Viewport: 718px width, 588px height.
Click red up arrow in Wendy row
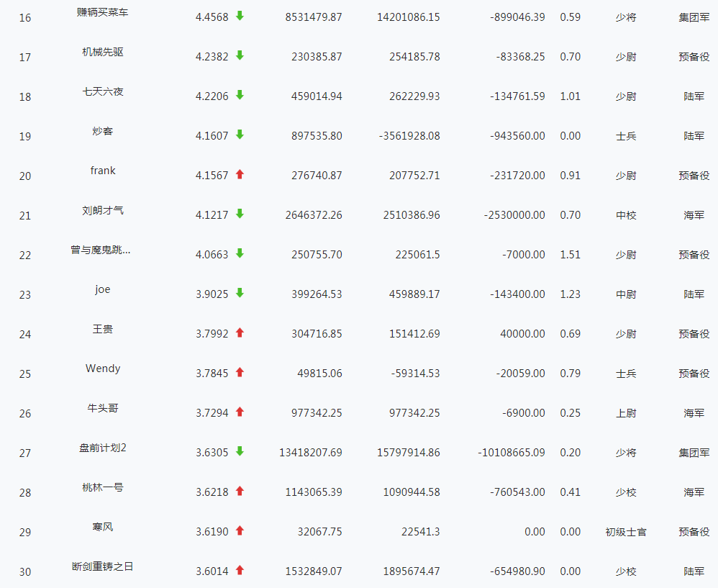coord(240,372)
